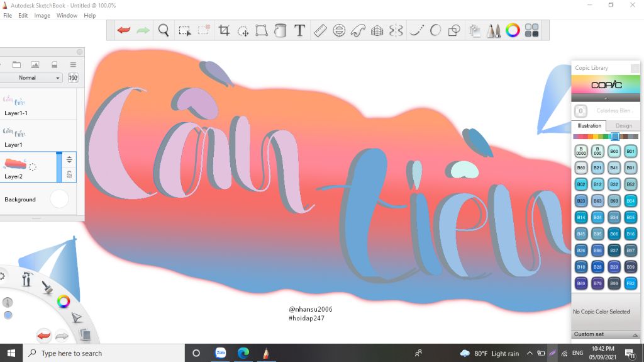
Task: Click the layer opacity value 100
Action: coord(73,77)
